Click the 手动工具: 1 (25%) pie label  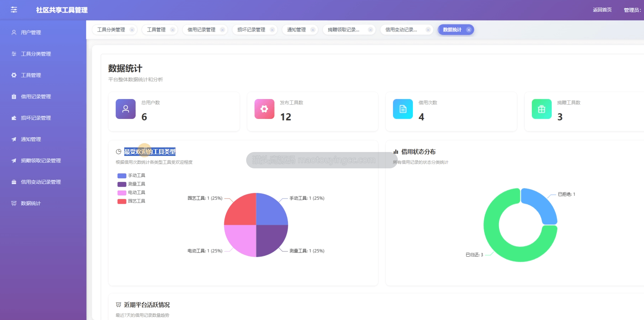(307, 198)
